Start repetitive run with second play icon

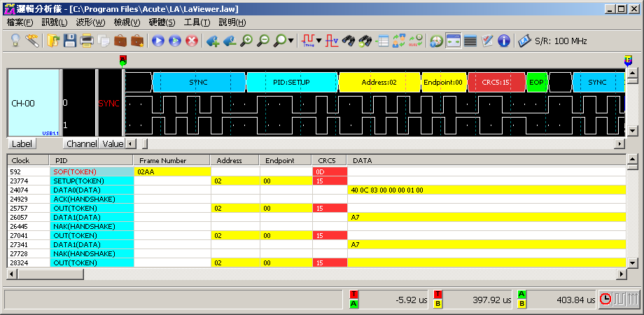pos(175,41)
